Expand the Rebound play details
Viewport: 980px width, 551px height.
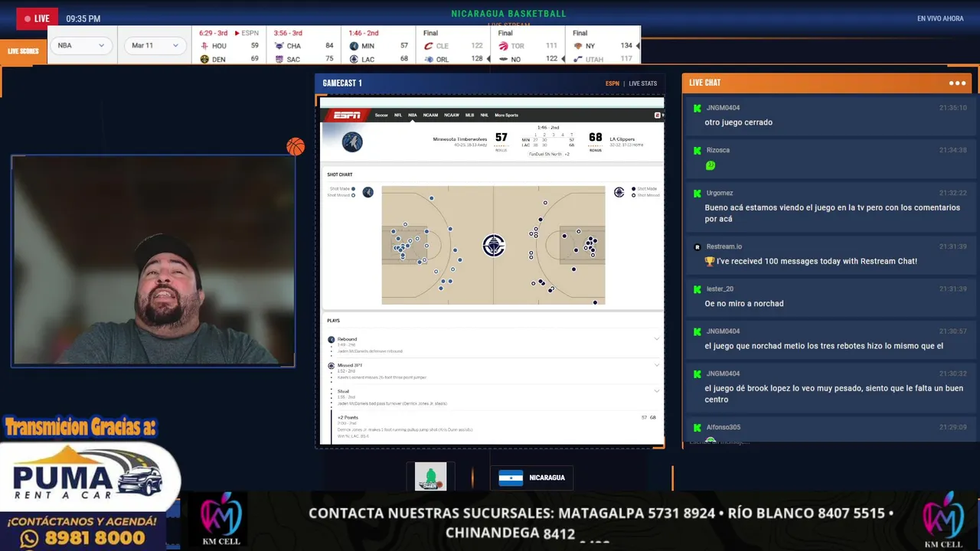pos(656,339)
